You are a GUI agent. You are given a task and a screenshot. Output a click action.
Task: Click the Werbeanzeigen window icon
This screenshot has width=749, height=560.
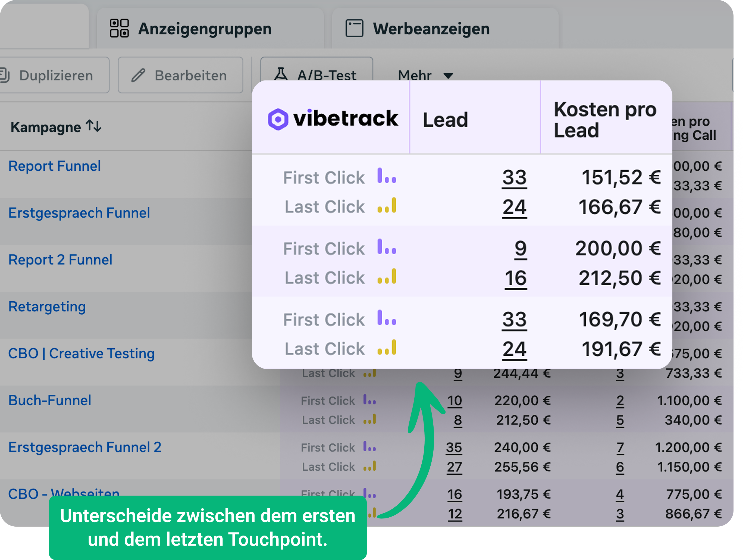point(354,28)
